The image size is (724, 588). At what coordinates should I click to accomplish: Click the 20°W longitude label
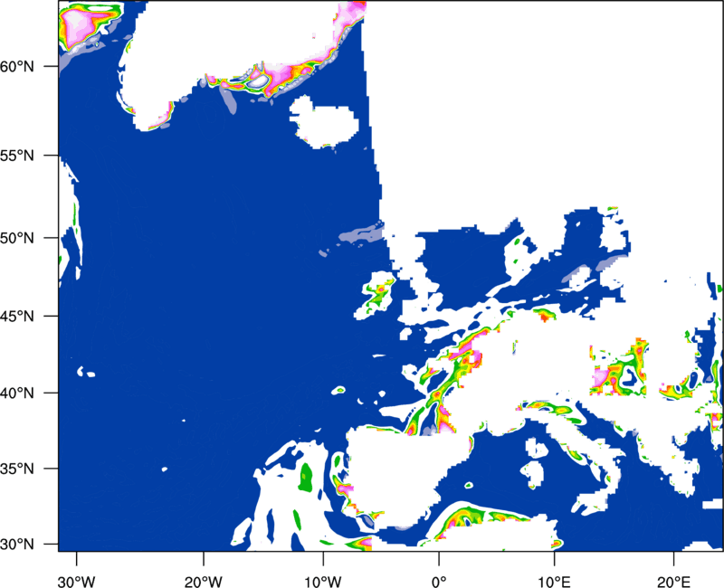203,582
